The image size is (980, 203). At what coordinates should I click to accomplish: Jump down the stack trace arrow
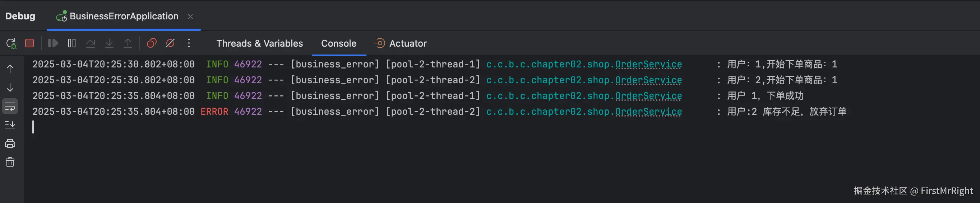click(x=10, y=88)
